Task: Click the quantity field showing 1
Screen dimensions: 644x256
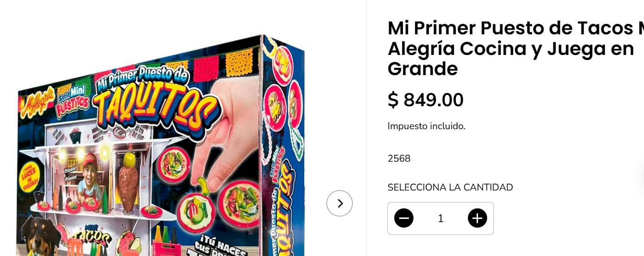Action: [440, 218]
